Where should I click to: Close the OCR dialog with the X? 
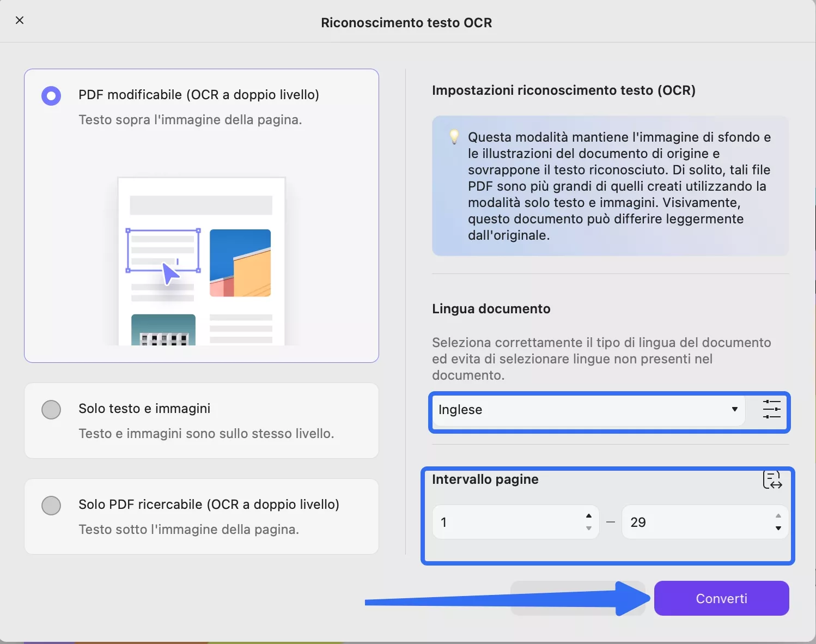[20, 20]
